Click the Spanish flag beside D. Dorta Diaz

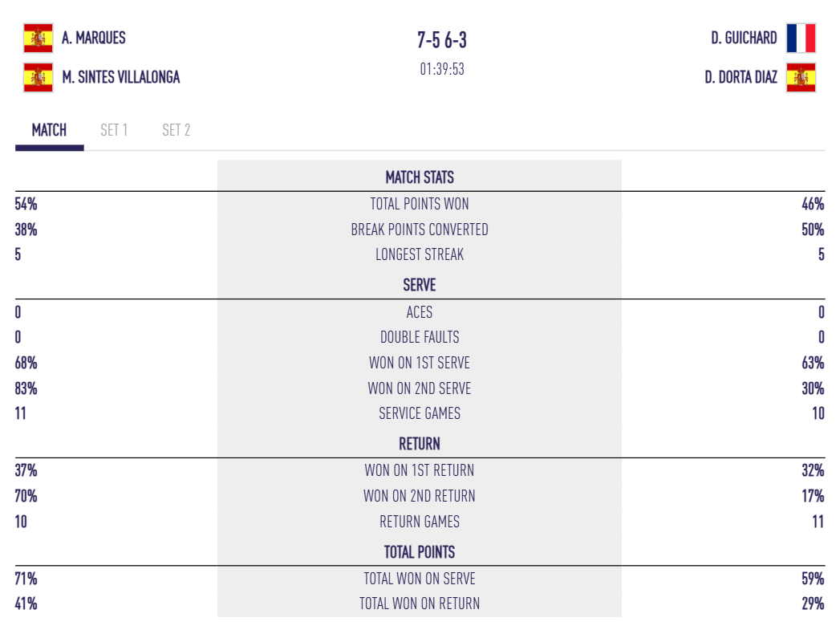pos(801,78)
